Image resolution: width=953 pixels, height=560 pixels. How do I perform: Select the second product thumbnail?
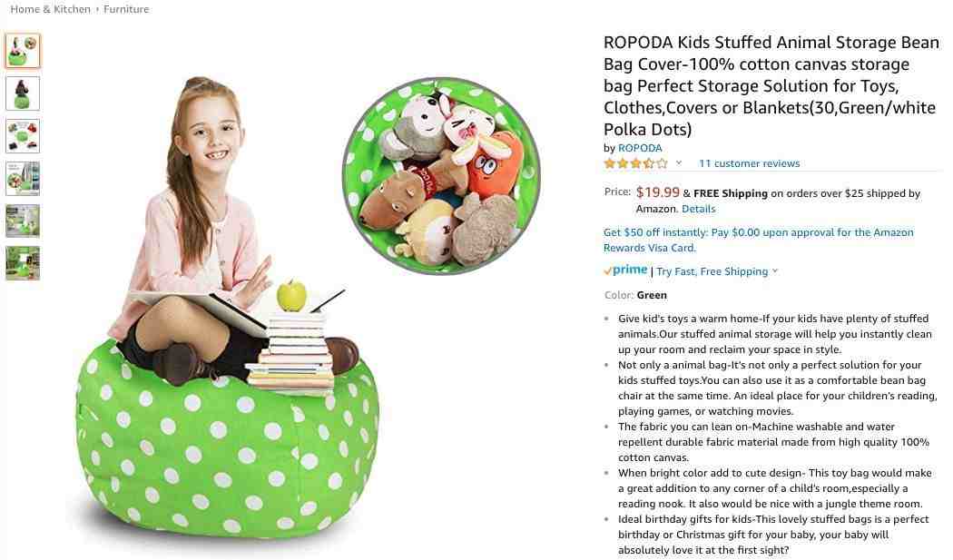[x=23, y=93]
